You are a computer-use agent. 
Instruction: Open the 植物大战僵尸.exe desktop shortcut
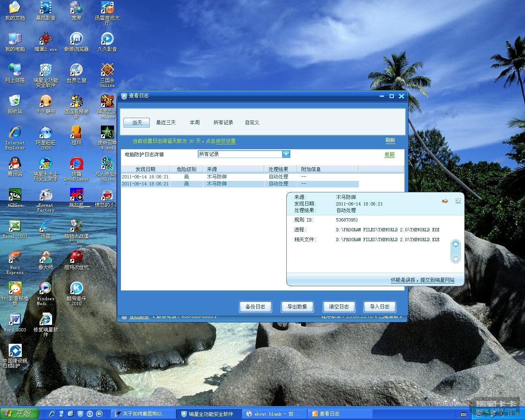tap(76, 231)
